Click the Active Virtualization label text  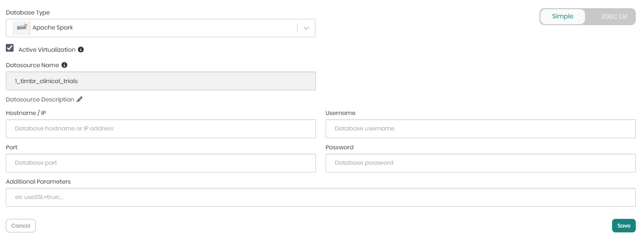pos(47,50)
